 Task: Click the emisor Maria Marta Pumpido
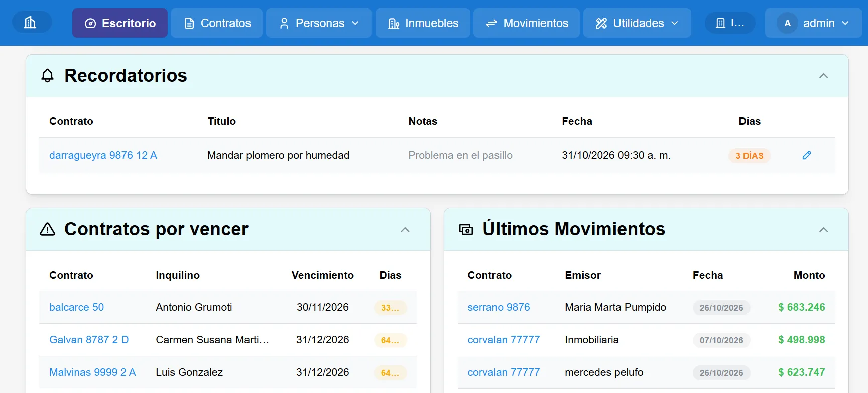point(615,307)
